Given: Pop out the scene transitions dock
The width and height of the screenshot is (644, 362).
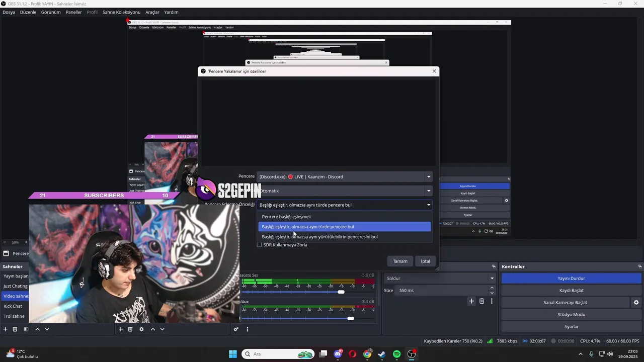Looking at the screenshot, I should point(494,266).
